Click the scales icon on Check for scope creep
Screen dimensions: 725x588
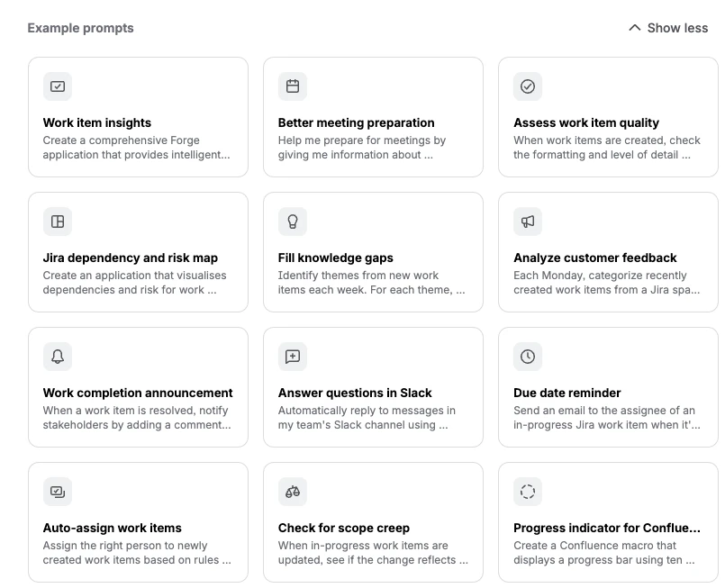coord(293,492)
